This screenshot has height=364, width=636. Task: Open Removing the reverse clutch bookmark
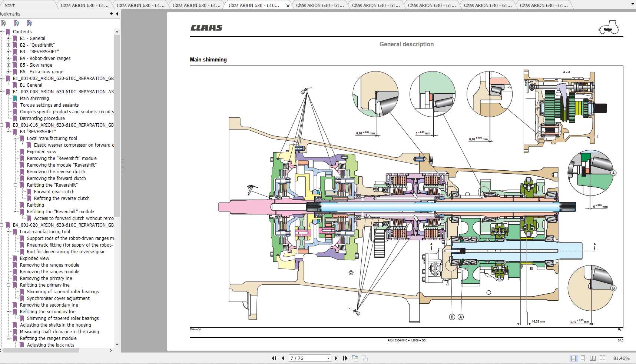click(56, 172)
